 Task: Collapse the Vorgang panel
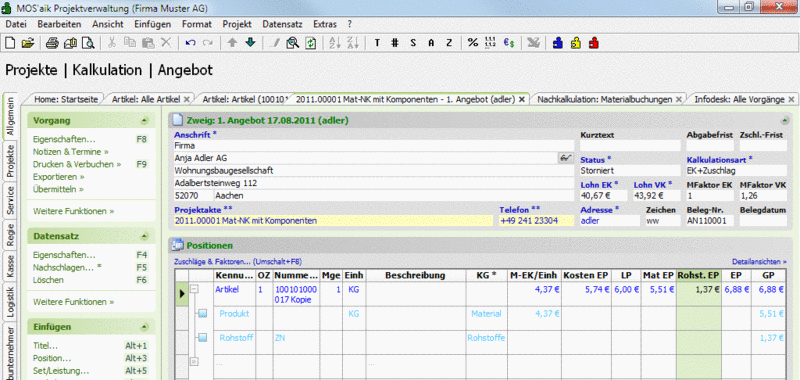coord(144,121)
